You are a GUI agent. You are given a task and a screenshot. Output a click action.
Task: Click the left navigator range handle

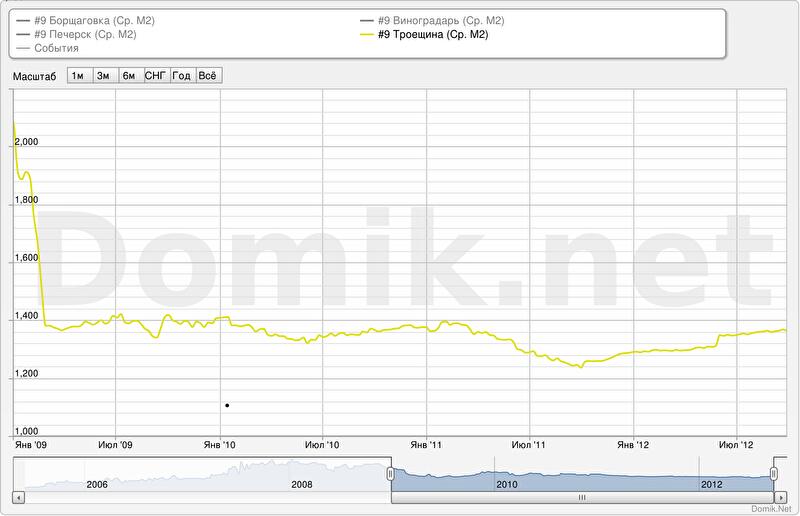coord(391,473)
